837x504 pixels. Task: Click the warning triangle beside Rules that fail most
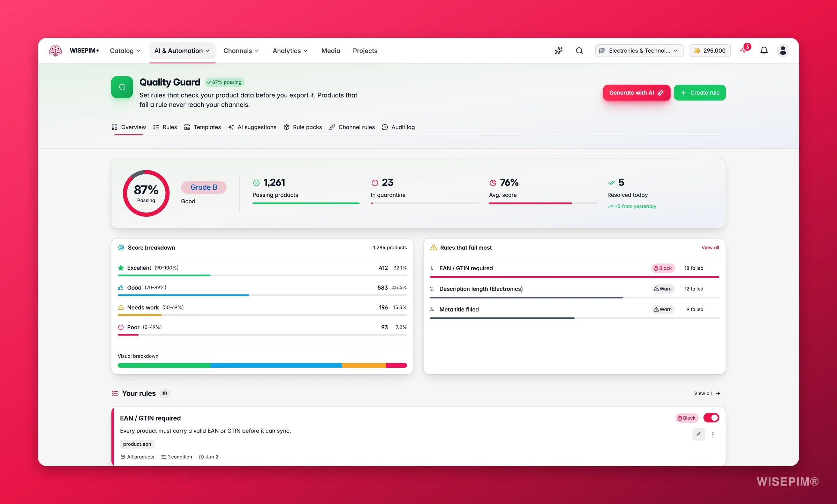click(x=433, y=247)
